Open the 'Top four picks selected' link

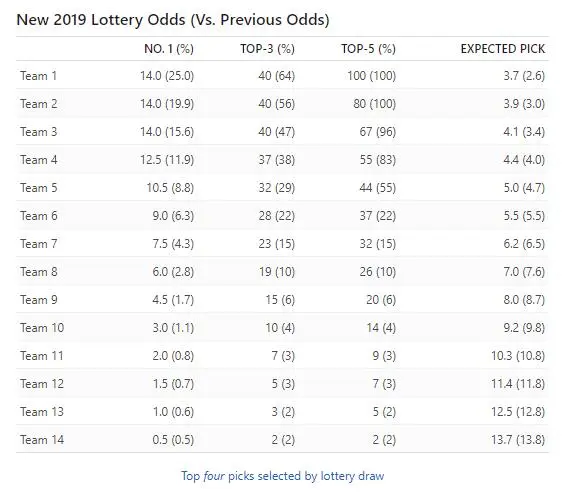point(282,476)
